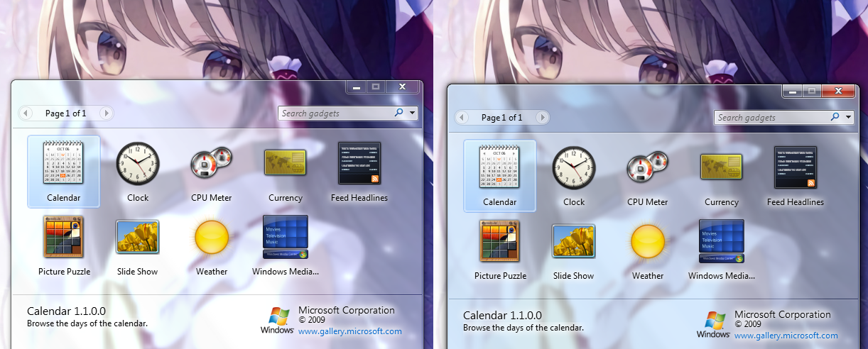Click 'Microsoft Corporation' text in right window
This screenshot has height=349, width=868.
pos(783,314)
